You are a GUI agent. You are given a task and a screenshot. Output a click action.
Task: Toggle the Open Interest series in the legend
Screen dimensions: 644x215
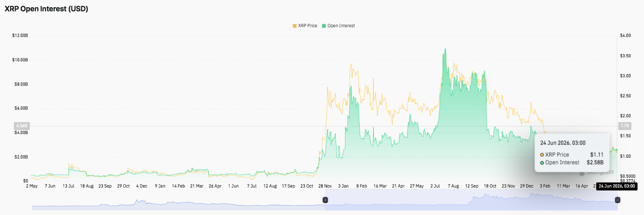(x=338, y=26)
